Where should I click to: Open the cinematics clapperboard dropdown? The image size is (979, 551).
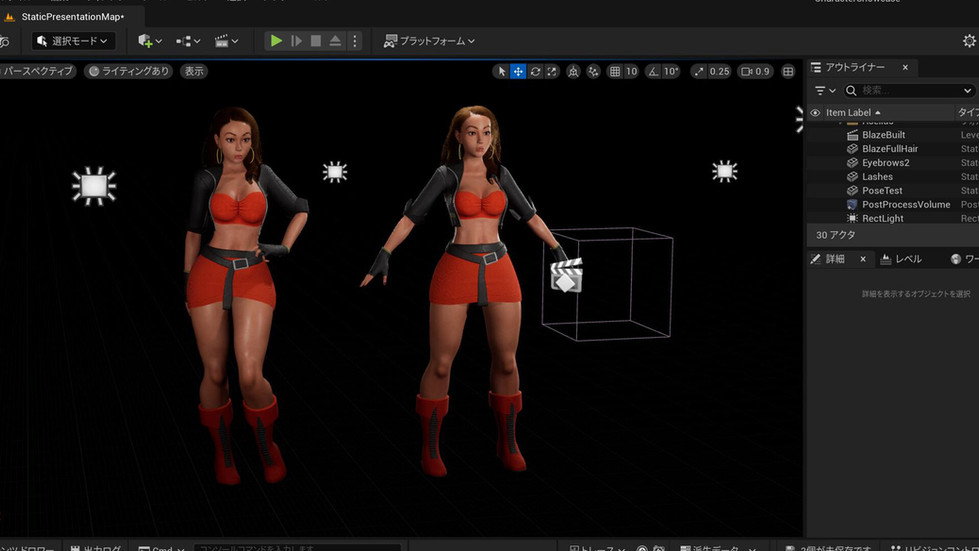[x=226, y=41]
